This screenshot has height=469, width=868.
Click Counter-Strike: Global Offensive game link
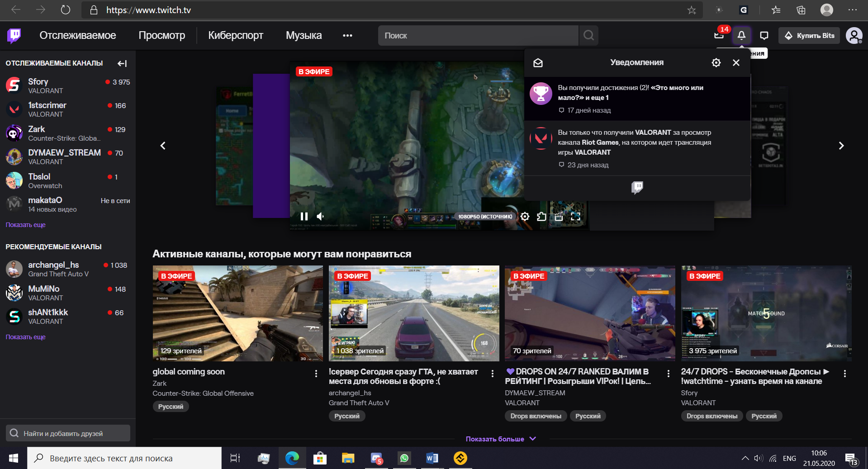click(x=203, y=393)
